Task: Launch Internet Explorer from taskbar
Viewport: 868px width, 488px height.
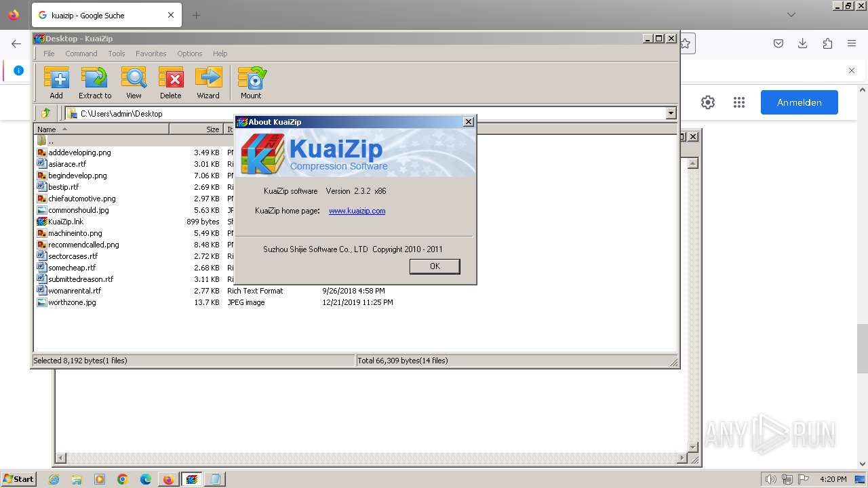Action: (x=54, y=479)
